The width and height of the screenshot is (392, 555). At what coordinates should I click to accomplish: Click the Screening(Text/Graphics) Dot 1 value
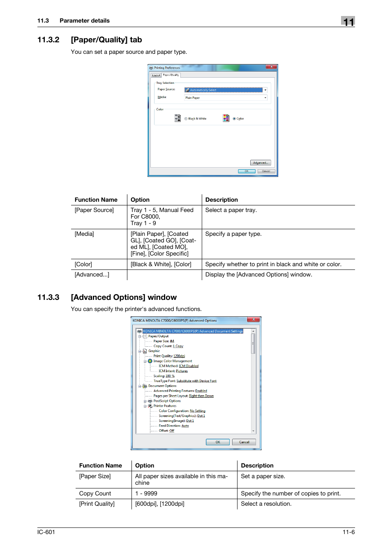[201, 416]
